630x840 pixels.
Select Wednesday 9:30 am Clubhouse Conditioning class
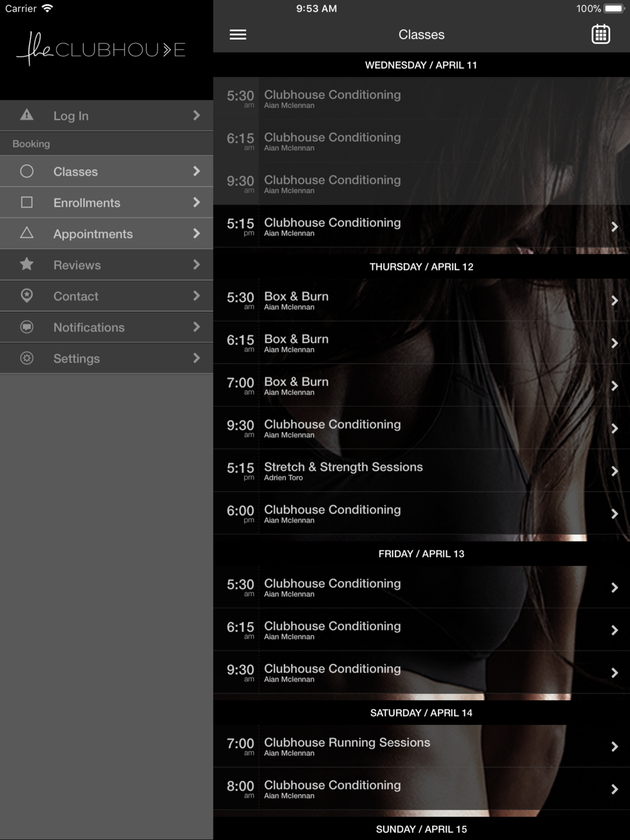click(x=421, y=184)
